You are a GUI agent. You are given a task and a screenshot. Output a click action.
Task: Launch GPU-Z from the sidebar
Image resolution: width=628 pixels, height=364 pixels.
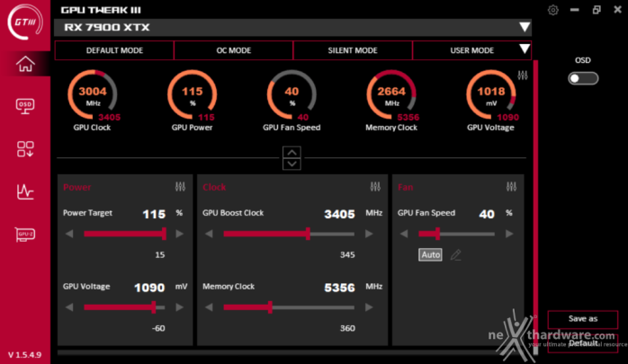[25, 234]
